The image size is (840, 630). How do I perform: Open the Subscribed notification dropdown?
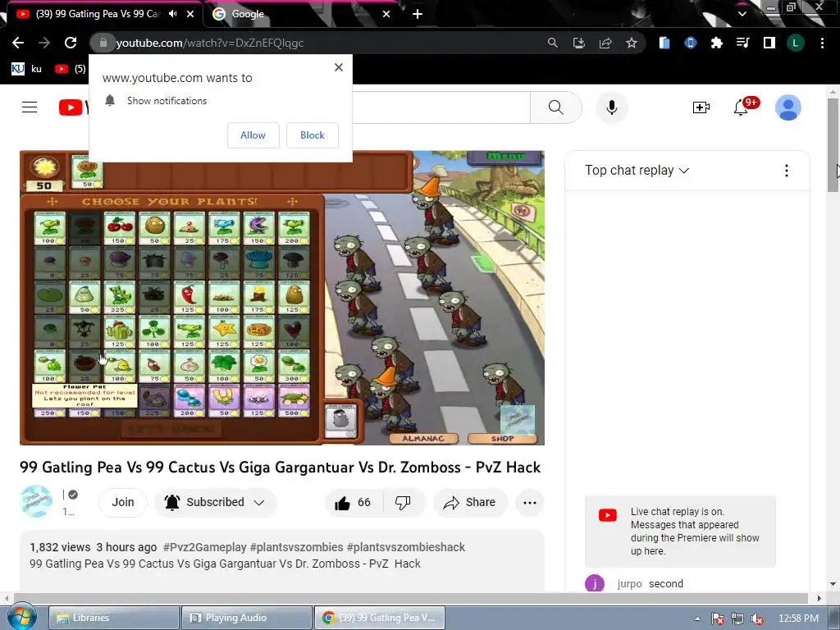[216, 502]
